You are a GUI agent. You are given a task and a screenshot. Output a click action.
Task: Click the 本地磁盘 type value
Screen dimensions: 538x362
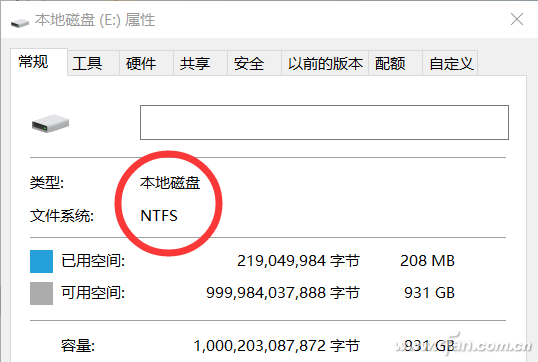[170, 183]
